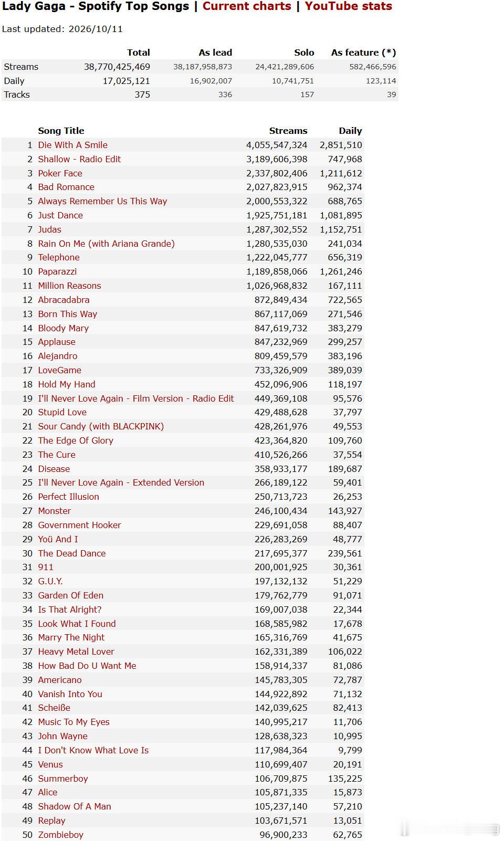Open the Zombieboy song link
Image resolution: width=504 pixels, height=841 pixels.
pos(60,835)
